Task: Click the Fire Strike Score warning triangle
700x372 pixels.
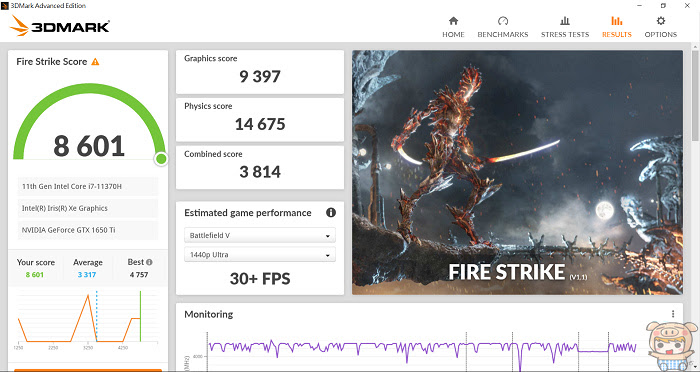Action: (x=95, y=62)
